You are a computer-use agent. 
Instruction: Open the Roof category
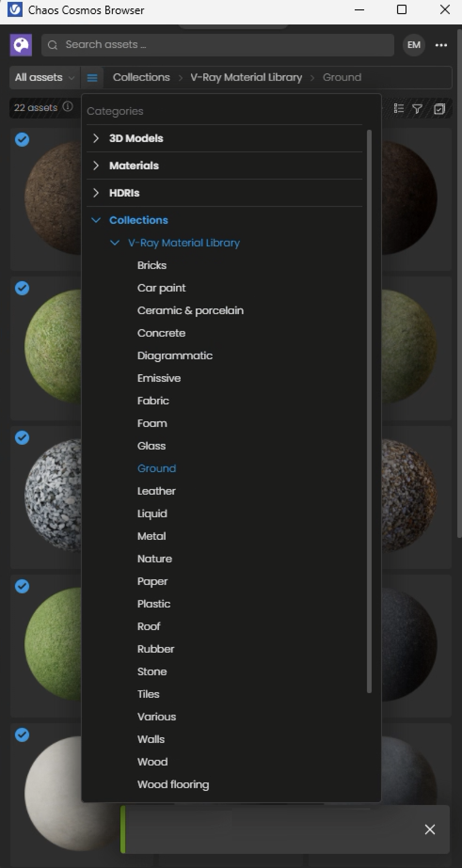pos(149,626)
